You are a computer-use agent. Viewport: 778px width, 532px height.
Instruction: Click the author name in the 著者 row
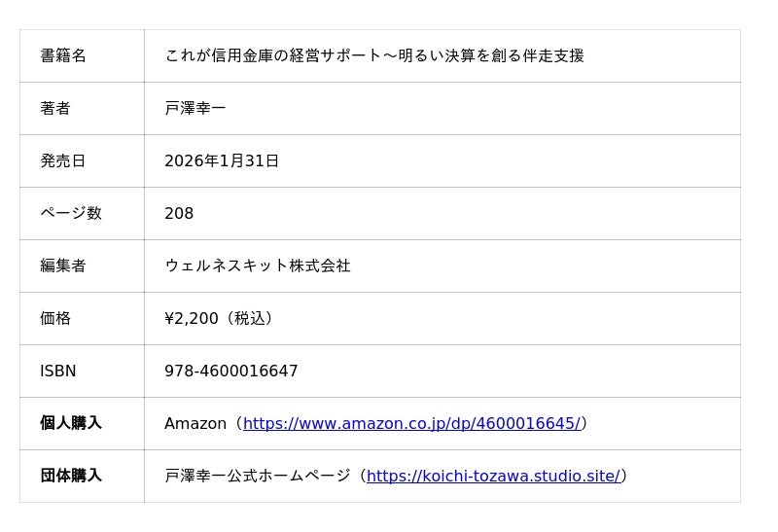tap(195, 108)
